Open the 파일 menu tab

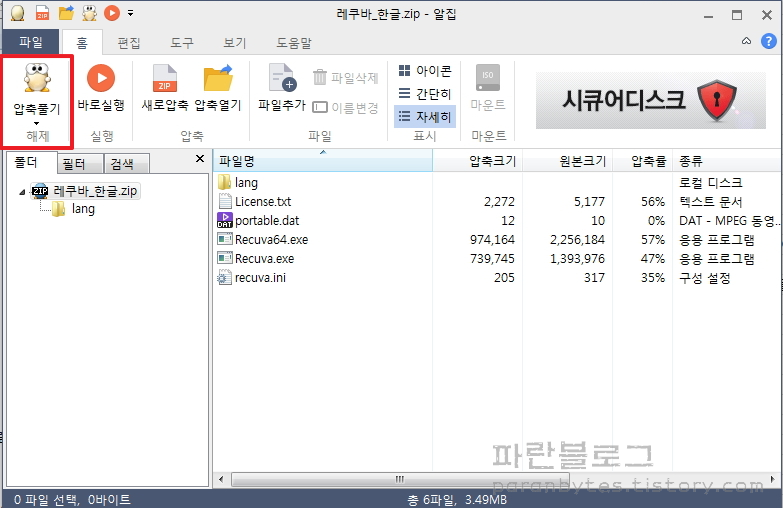click(31, 42)
